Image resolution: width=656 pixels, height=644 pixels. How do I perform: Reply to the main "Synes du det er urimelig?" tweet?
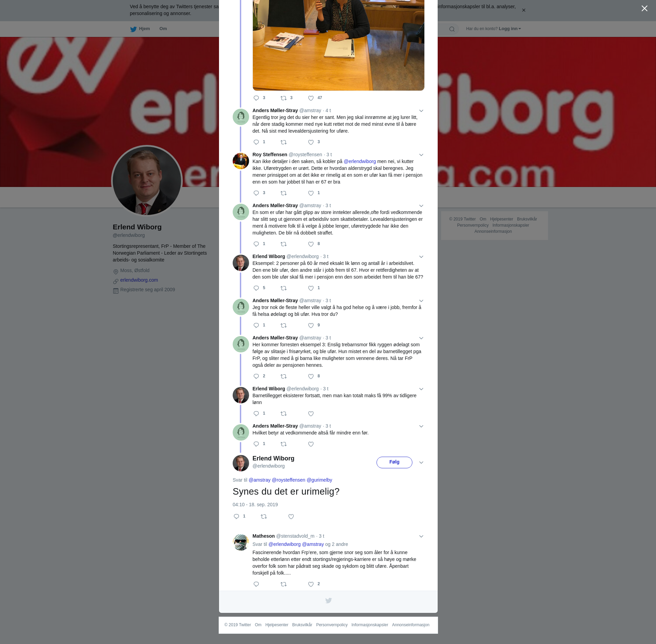(x=236, y=516)
